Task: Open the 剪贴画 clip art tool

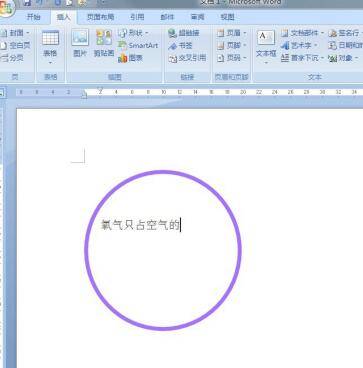Action: pos(104,43)
